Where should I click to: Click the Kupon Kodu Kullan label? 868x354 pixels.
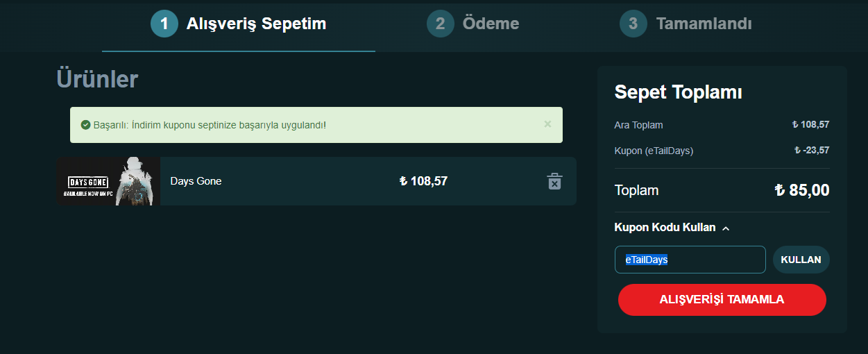(665, 228)
